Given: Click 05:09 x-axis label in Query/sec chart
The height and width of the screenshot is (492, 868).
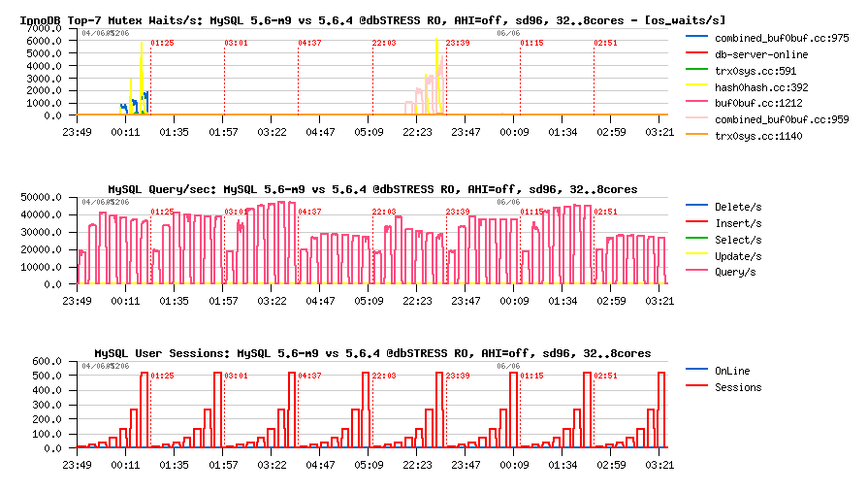Looking at the screenshot, I should [x=369, y=302].
